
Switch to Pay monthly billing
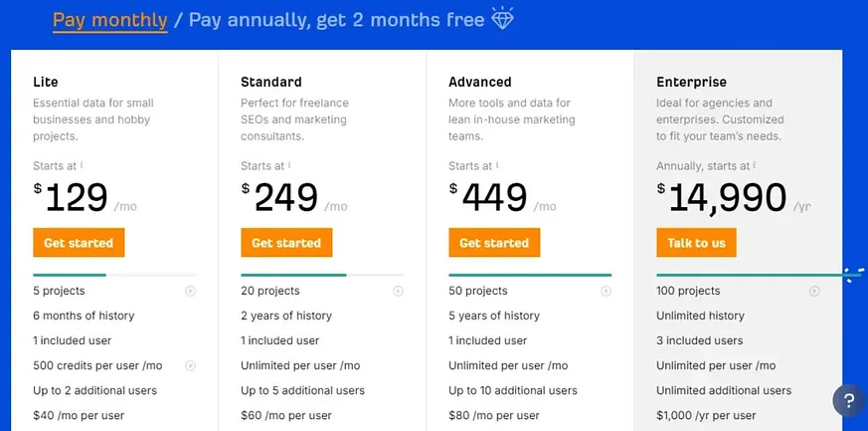click(x=110, y=21)
